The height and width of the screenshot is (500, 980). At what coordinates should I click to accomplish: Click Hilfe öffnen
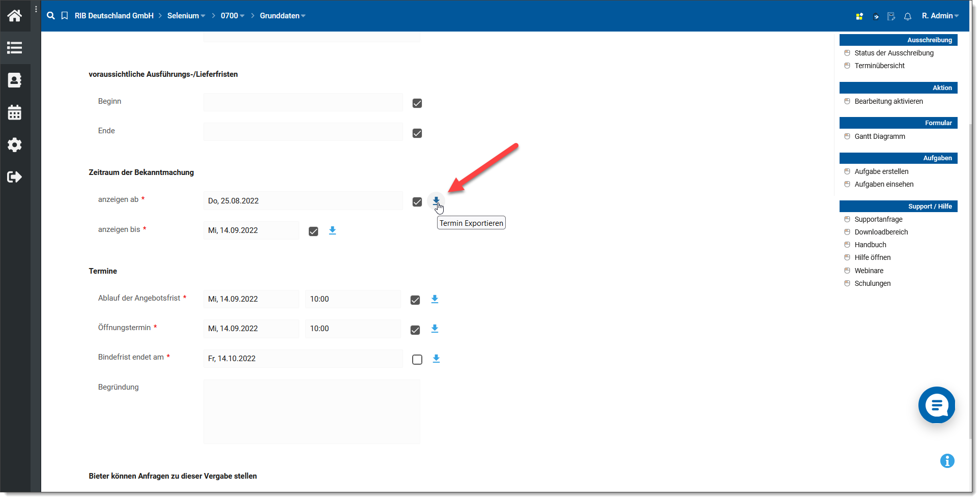tap(872, 257)
